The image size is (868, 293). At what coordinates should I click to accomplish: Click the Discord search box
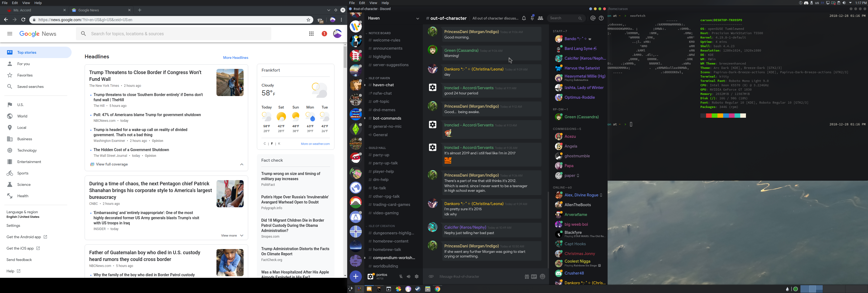pyautogui.click(x=566, y=18)
